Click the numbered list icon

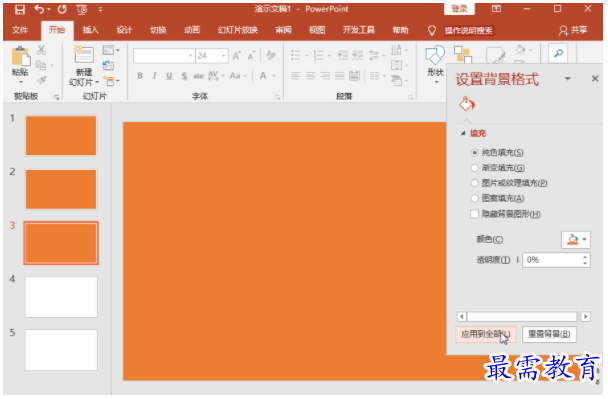(318, 55)
